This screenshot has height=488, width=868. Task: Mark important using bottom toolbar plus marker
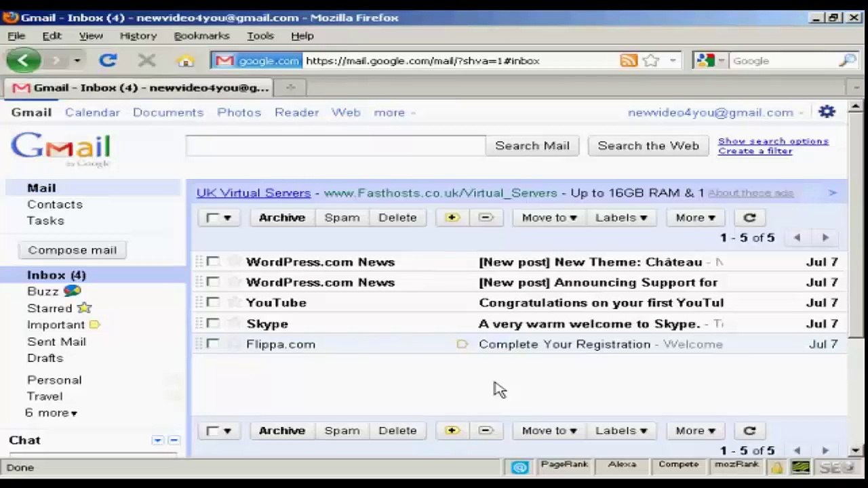point(452,430)
